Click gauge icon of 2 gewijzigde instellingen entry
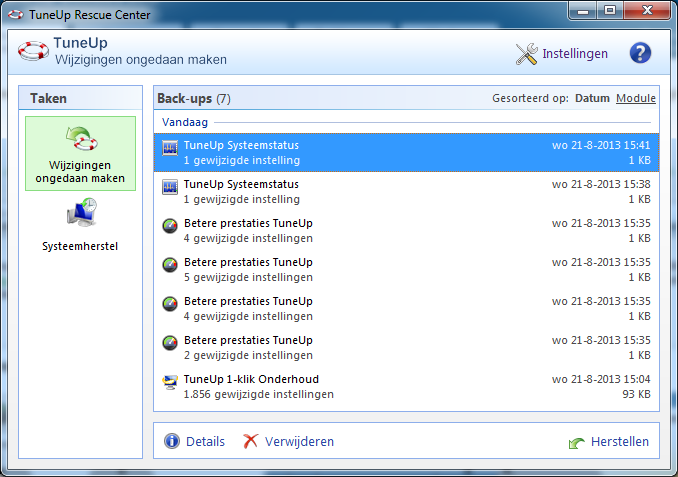The height and width of the screenshot is (477, 678). [x=170, y=343]
